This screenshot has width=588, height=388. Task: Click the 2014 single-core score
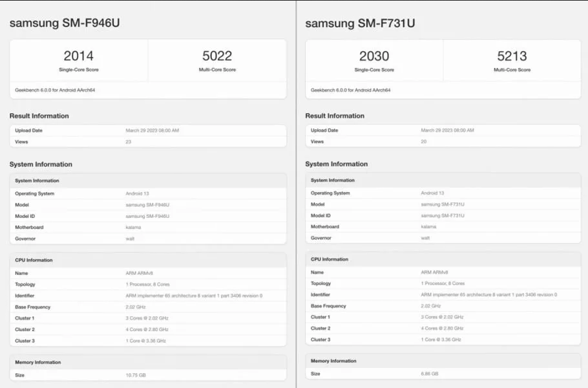click(78, 56)
